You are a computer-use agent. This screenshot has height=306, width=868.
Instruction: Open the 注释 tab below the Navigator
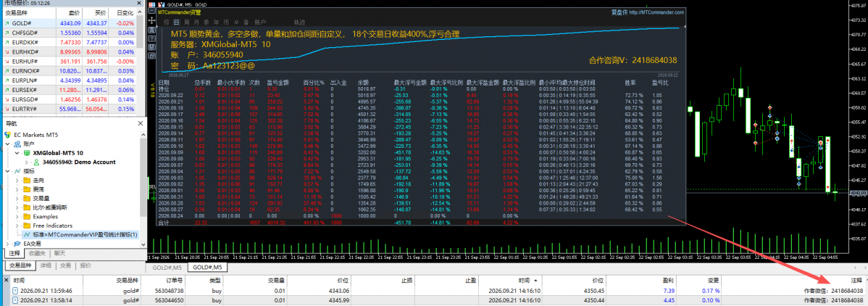(14, 253)
